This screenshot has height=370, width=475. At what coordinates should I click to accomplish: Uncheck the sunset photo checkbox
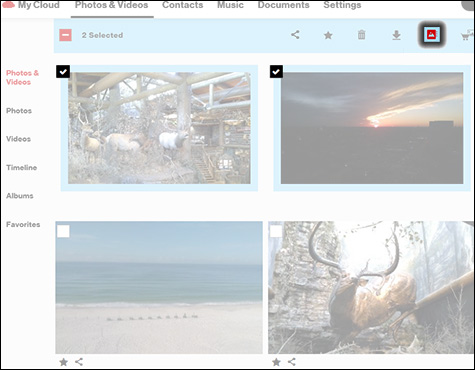tap(276, 71)
